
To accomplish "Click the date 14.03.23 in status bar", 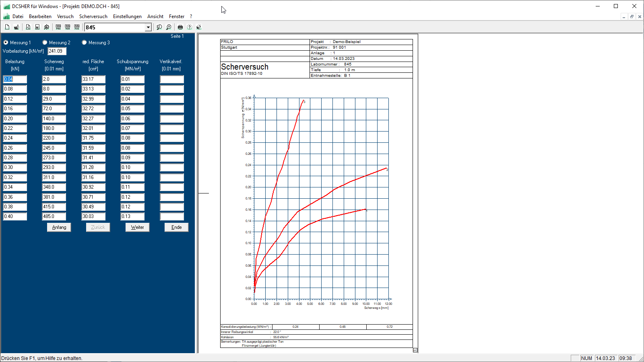I will [605, 358].
